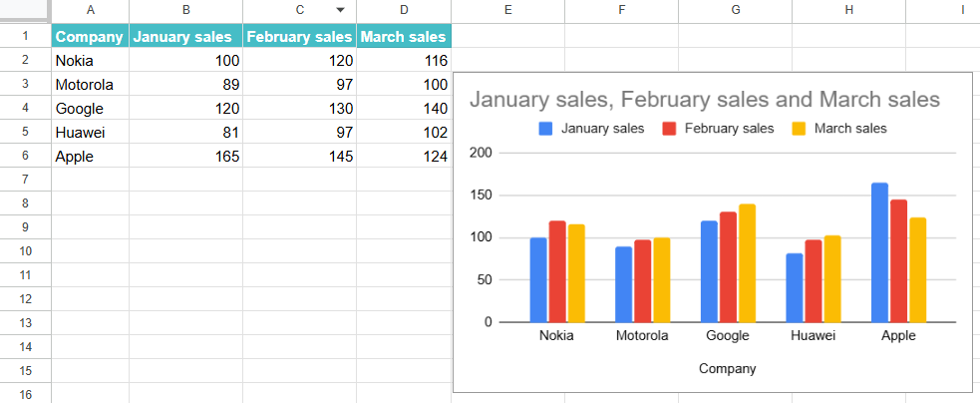The image size is (980, 403).
Task: Select column A header
Action: (x=91, y=10)
